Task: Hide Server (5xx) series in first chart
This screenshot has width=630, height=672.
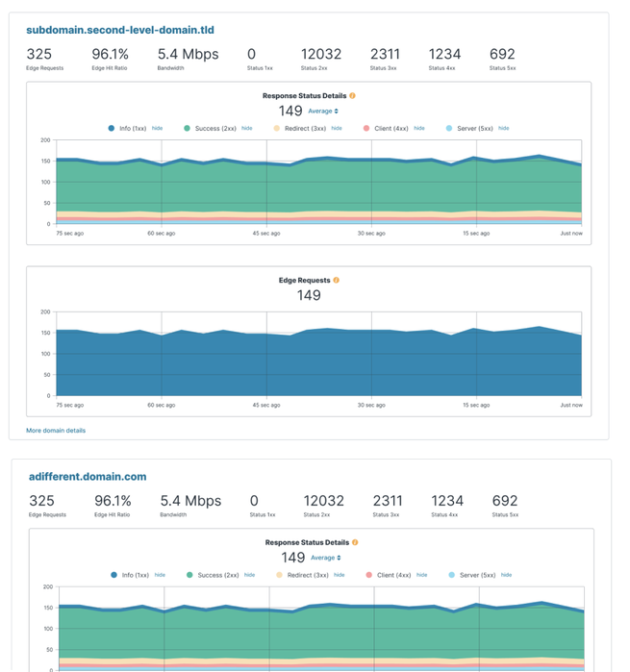Action: pos(503,128)
